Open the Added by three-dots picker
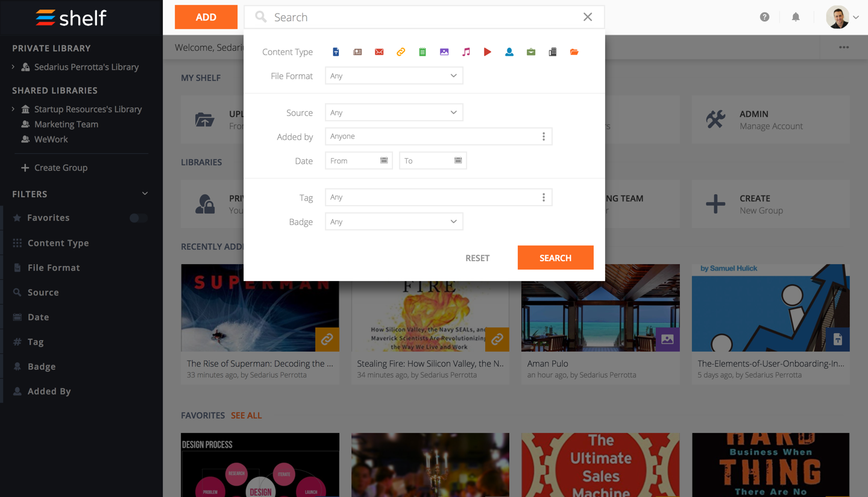The image size is (868, 497). tap(544, 136)
